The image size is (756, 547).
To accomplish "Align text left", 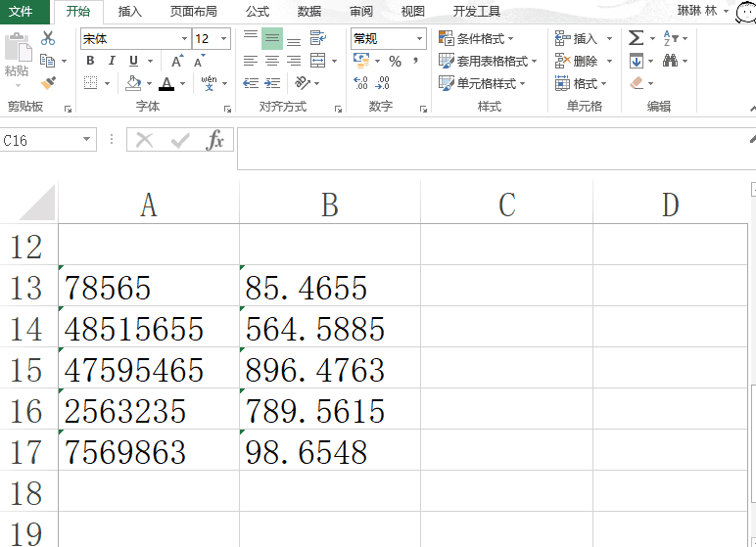I will click(x=251, y=61).
